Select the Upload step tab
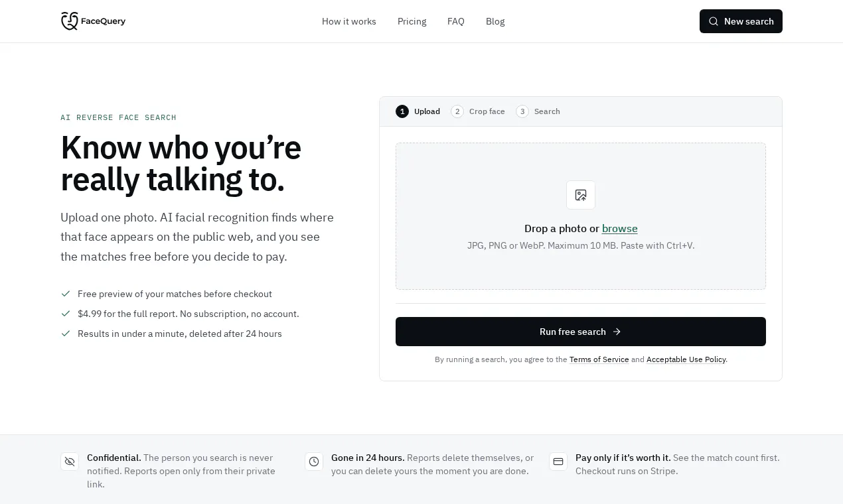Viewport: 843px width, 504px height. point(418,111)
